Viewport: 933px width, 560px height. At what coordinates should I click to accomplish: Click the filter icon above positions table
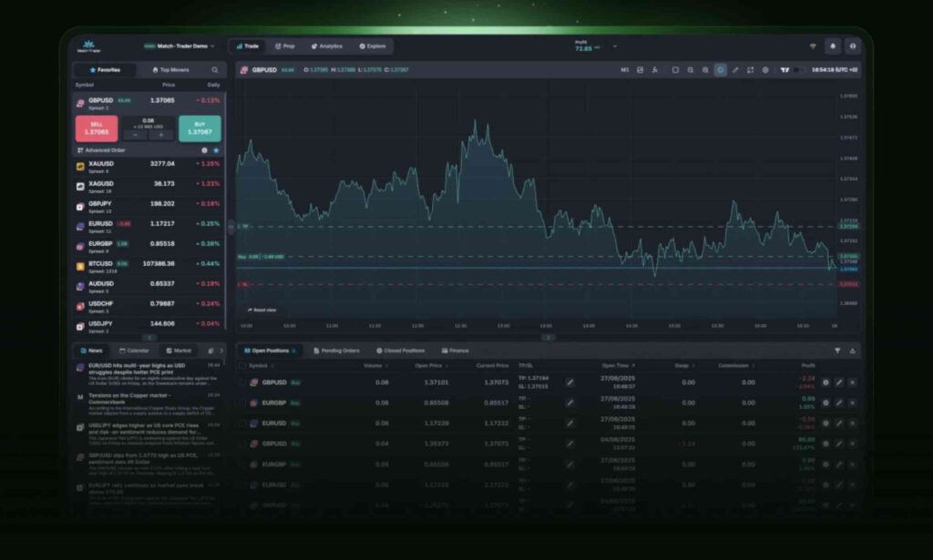[837, 351]
